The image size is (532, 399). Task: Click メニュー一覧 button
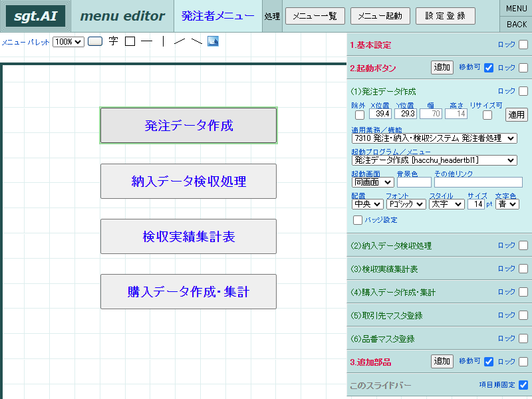[315, 16]
